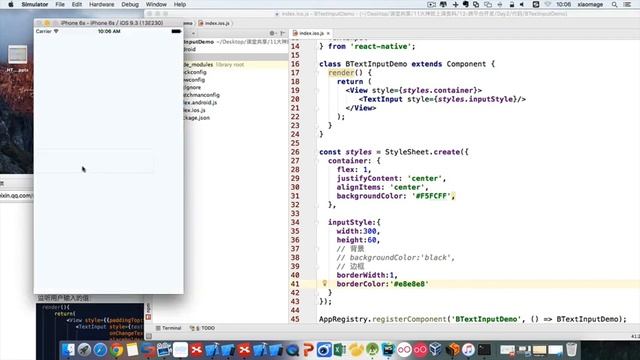Click line number 26 in the gutter
This screenshot has width=640, height=360.
click(295, 152)
